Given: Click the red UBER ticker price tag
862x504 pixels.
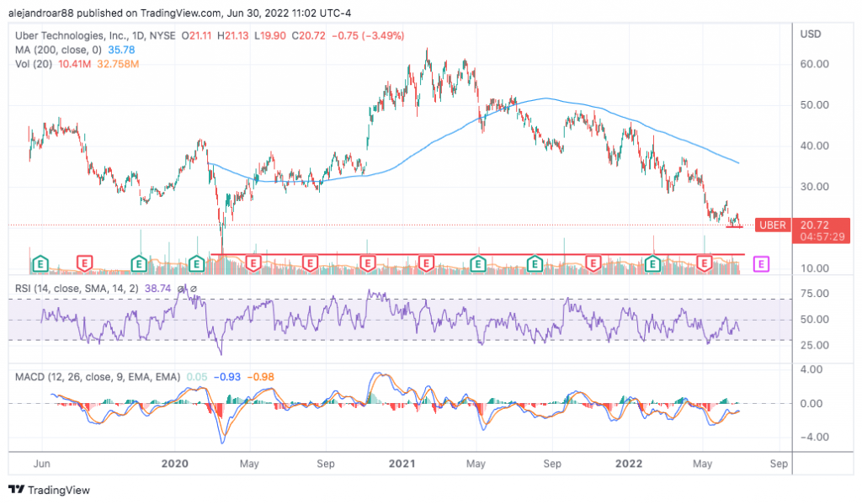Looking at the screenshot, I should [773, 225].
